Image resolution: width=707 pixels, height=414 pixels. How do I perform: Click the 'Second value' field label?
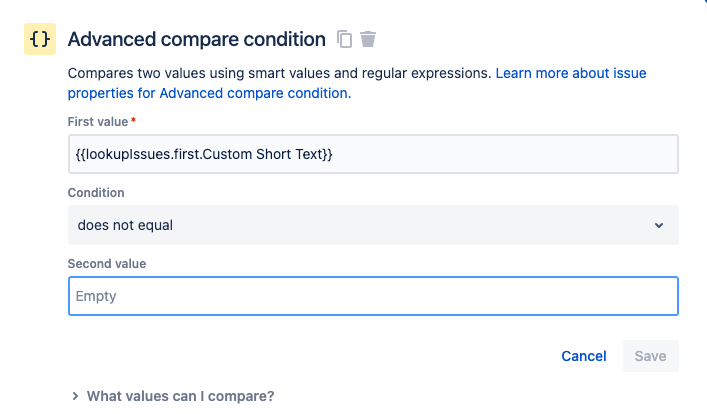click(107, 263)
